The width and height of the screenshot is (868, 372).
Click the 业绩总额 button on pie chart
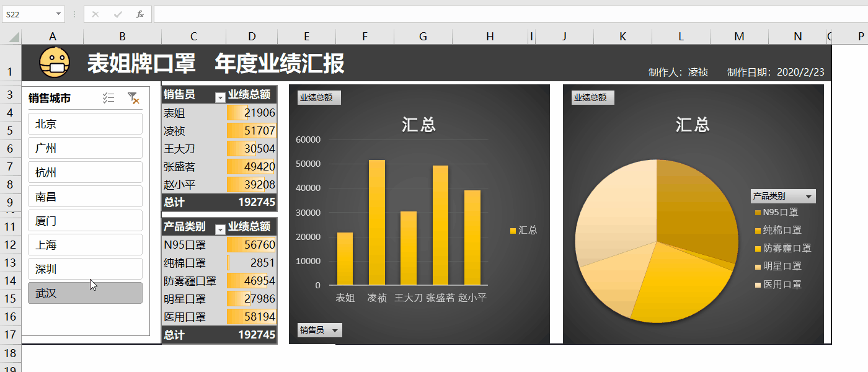[593, 98]
